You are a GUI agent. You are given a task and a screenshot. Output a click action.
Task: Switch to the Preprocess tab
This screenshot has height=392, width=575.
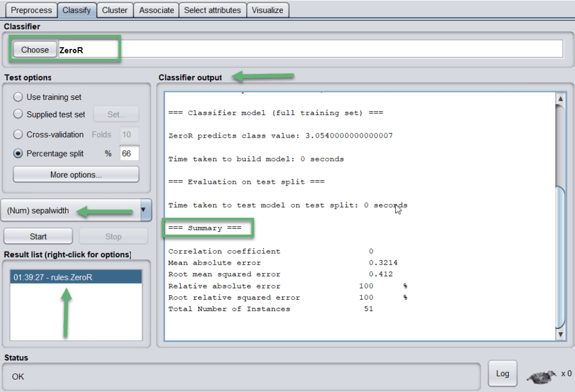(31, 10)
